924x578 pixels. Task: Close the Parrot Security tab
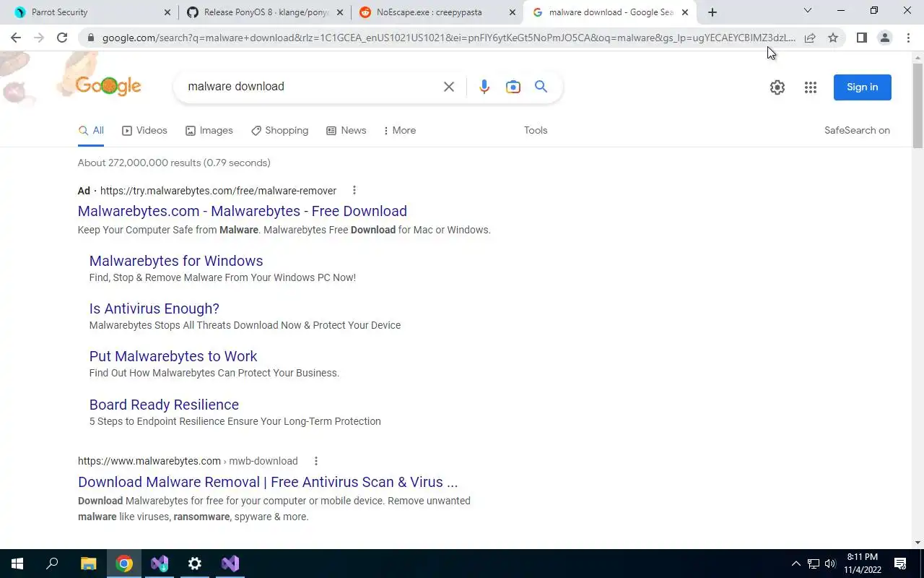(167, 12)
